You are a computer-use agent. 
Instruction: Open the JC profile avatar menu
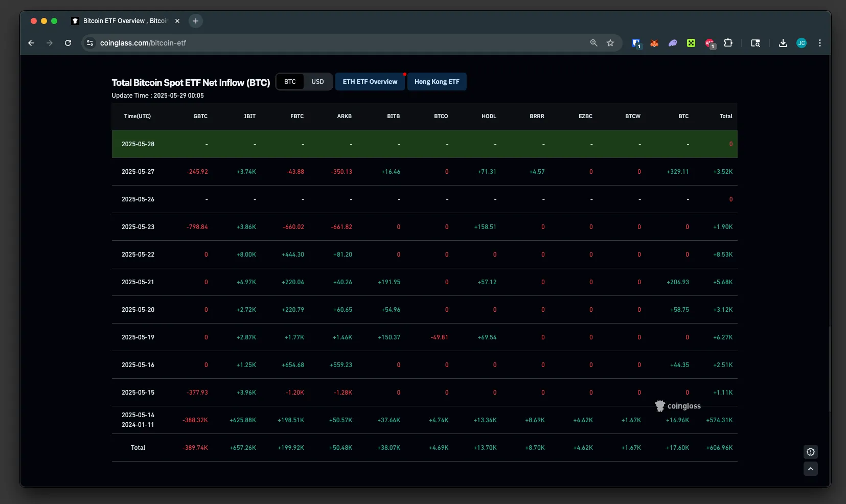click(802, 43)
